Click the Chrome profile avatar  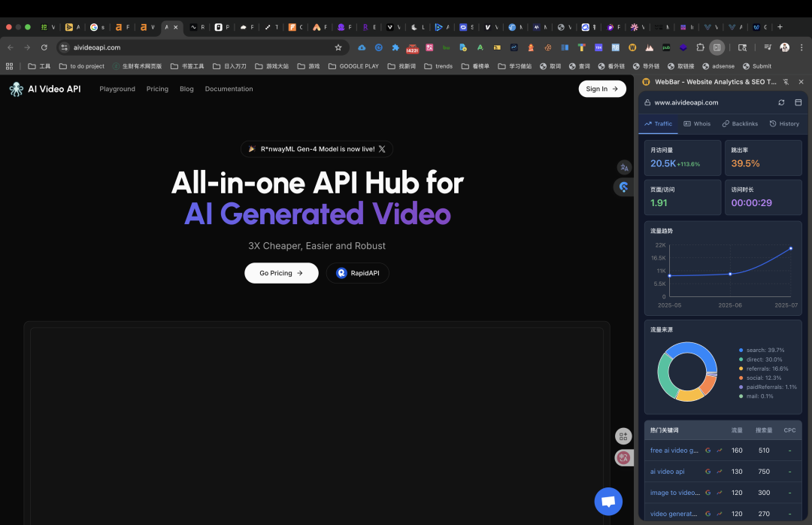click(x=784, y=47)
